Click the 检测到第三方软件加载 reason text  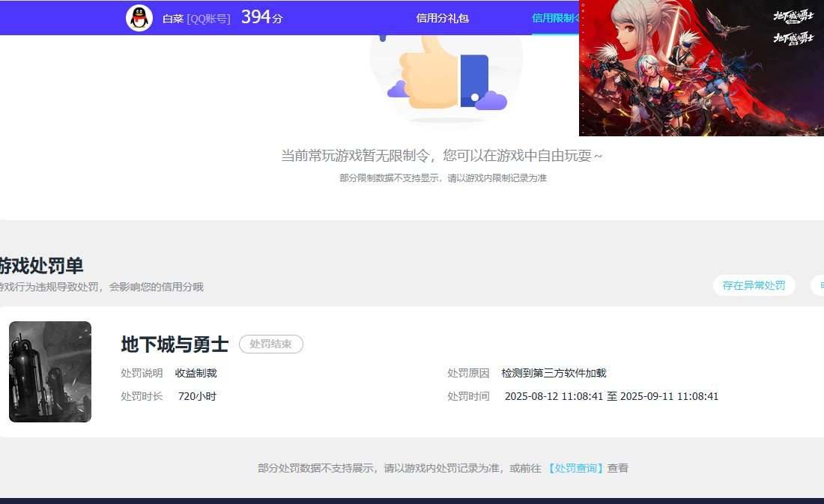tap(554, 373)
